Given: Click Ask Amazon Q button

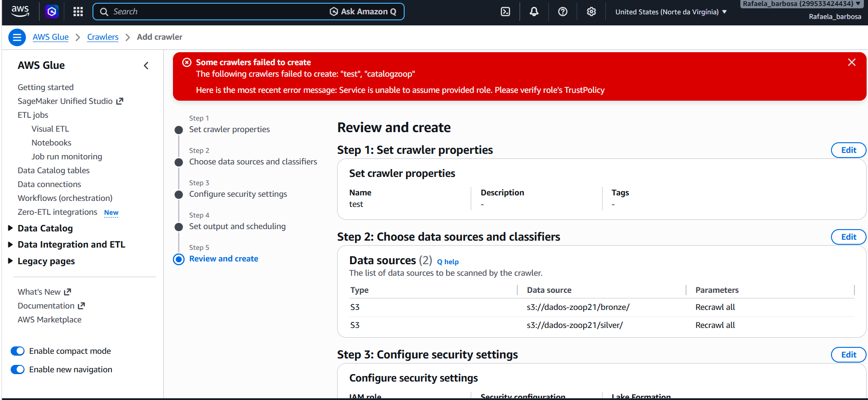Looking at the screenshot, I should pos(363,12).
